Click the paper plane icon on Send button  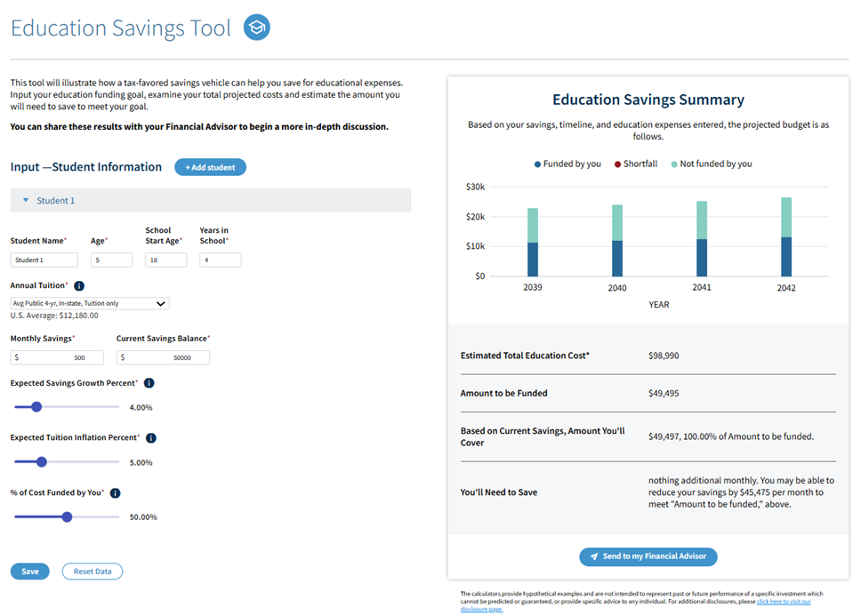tap(594, 556)
